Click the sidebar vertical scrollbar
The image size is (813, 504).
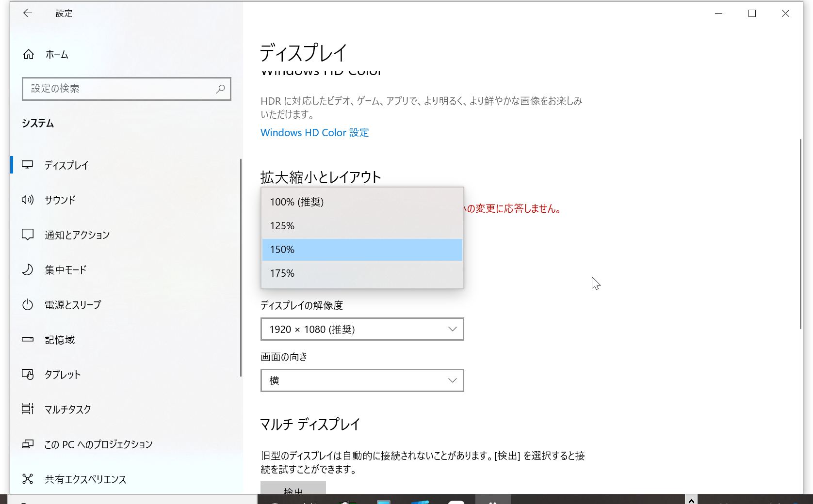241,268
